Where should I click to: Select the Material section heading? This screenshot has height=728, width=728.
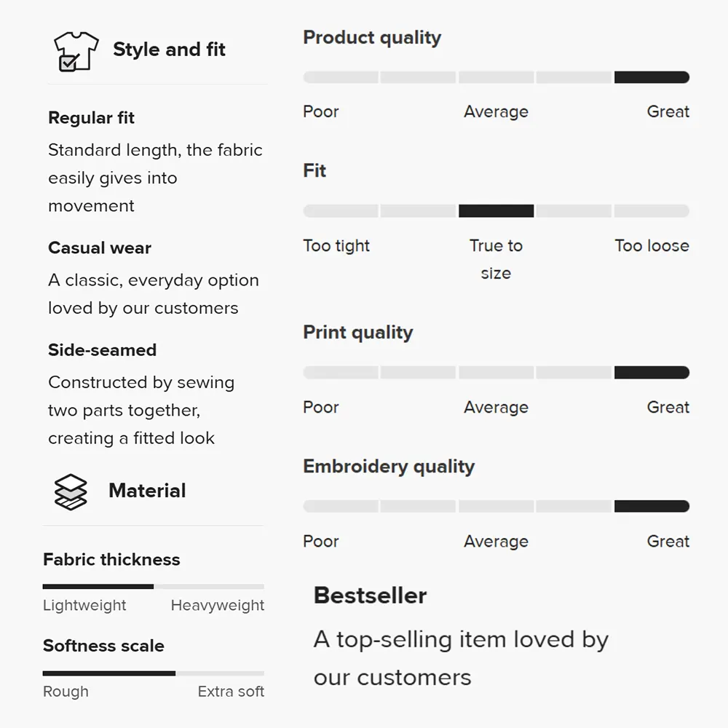coord(147,491)
